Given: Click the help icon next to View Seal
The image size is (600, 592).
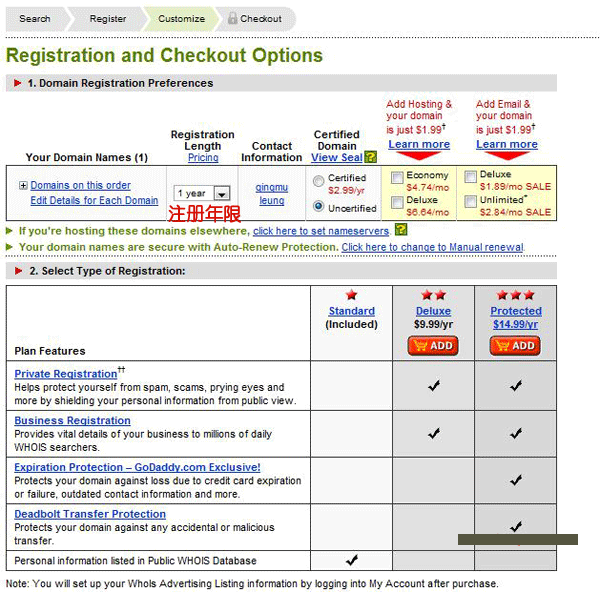Looking at the screenshot, I should tap(370, 158).
